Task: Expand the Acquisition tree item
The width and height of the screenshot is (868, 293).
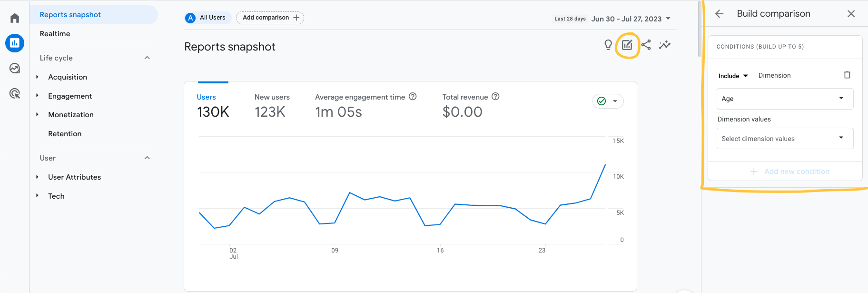Action: pos(37,77)
